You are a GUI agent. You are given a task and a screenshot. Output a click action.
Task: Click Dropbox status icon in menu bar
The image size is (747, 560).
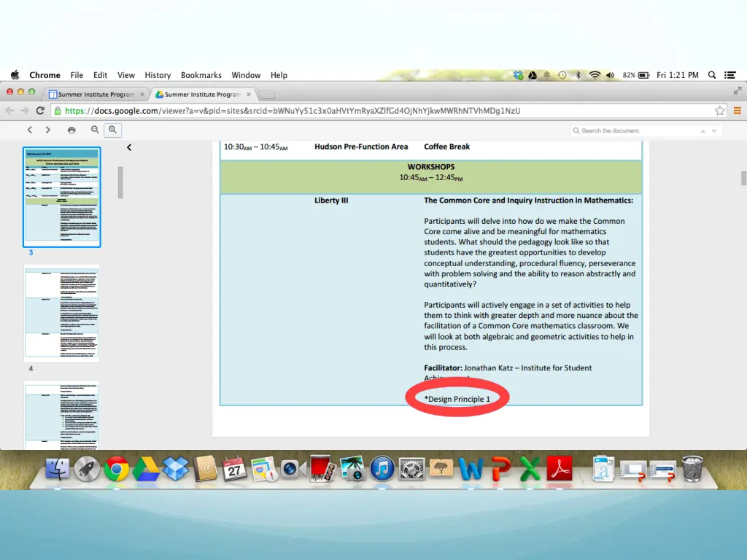[x=519, y=75]
